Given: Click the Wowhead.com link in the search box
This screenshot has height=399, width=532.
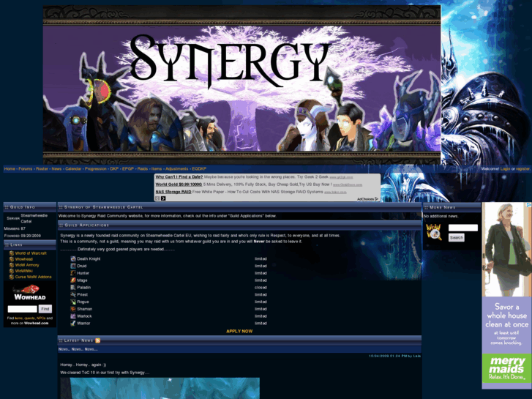Looking at the screenshot, I should 37,324.
